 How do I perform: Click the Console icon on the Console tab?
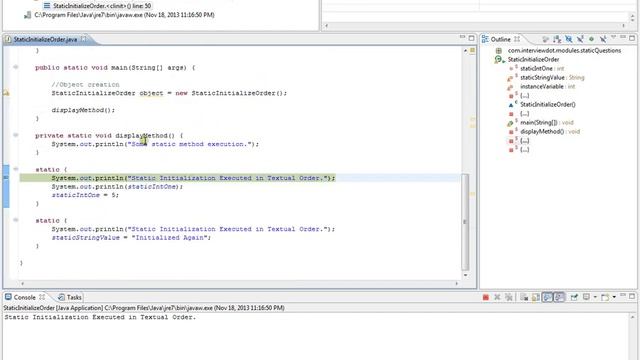[x=8, y=297]
